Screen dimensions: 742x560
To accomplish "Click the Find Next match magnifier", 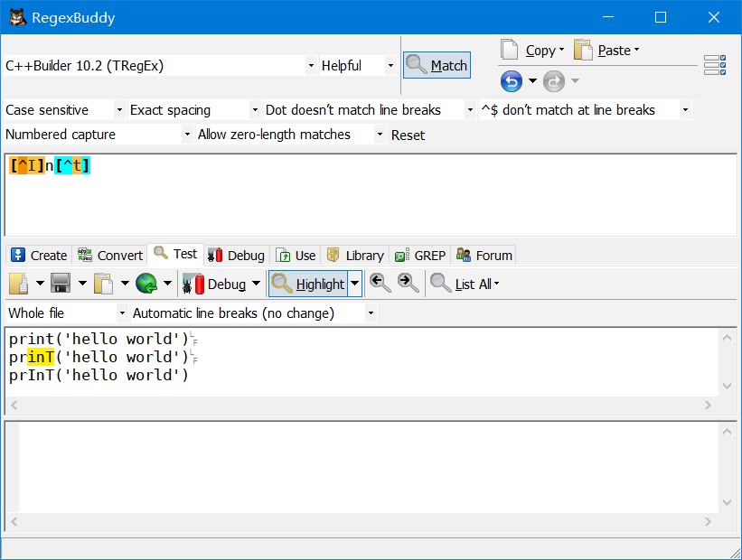I will [408, 284].
